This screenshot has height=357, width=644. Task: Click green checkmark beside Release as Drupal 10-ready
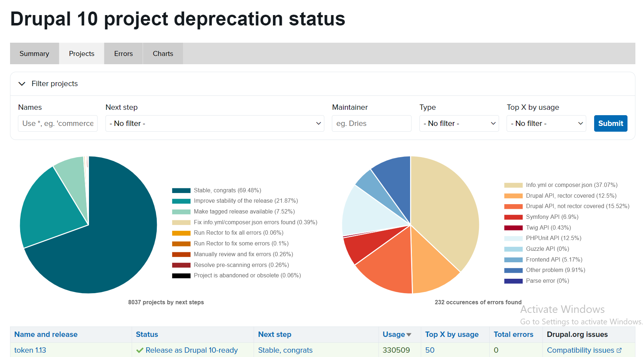(140, 350)
